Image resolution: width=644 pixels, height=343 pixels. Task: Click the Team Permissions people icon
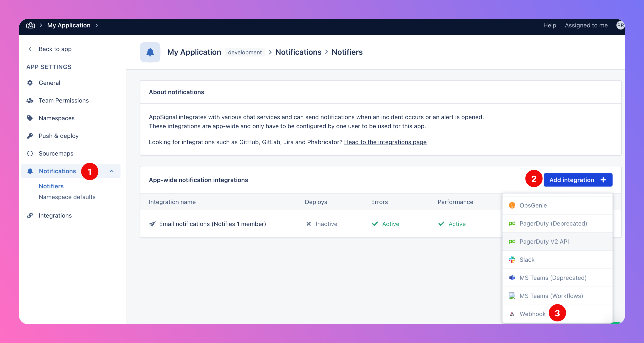coord(30,101)
